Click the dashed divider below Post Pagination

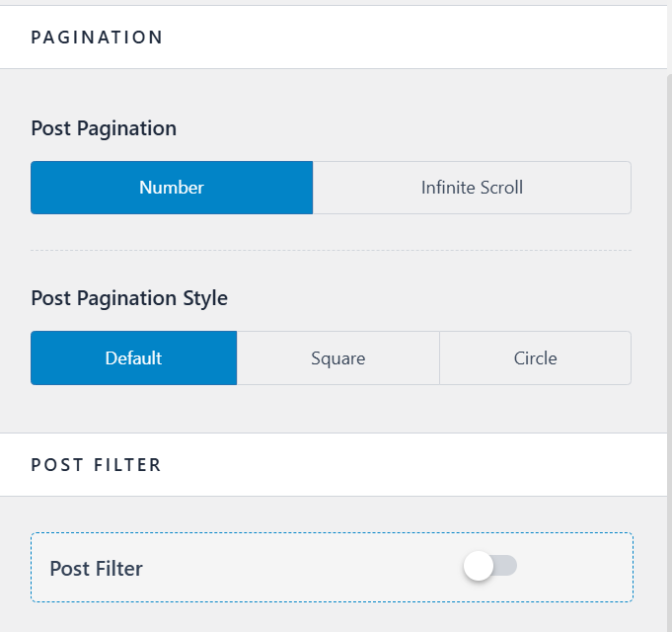[331, 251]
